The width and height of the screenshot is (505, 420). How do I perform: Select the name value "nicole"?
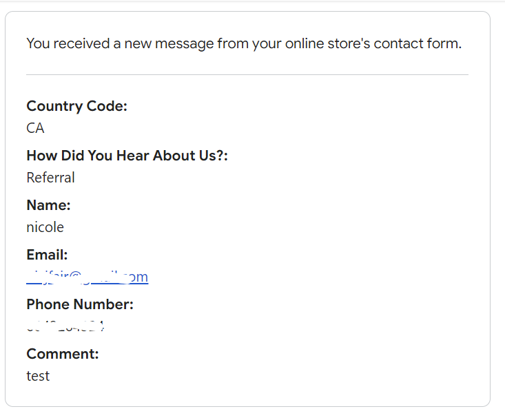pos(45,227)
